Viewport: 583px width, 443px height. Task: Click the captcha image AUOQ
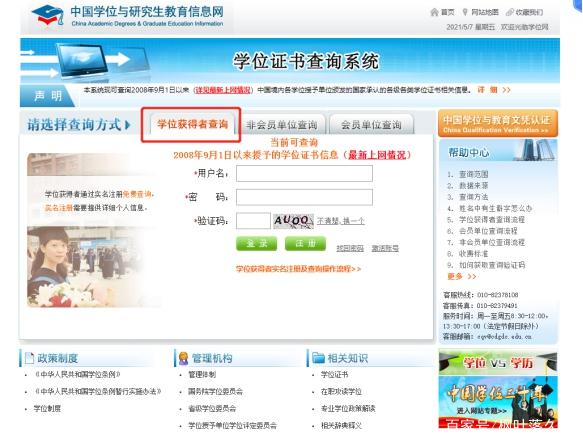click(x=293, y=221)
